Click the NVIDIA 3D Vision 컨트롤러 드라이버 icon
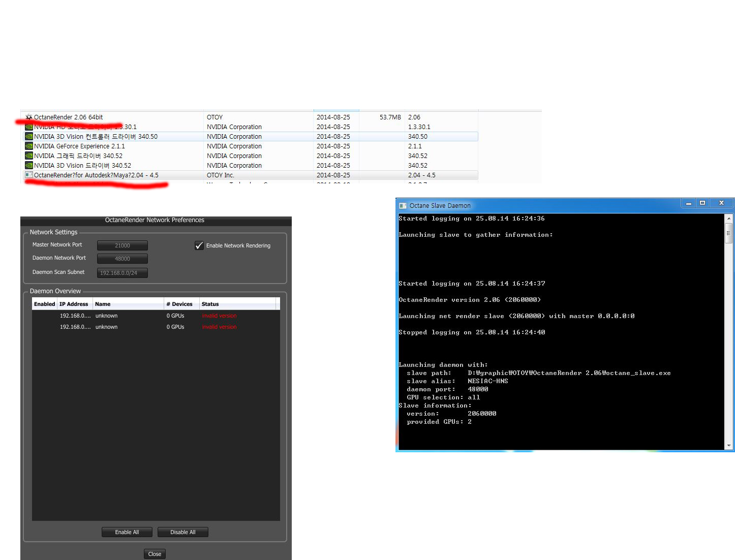The image size is (735, 560). pyautogui.click(x=29, y=136)
